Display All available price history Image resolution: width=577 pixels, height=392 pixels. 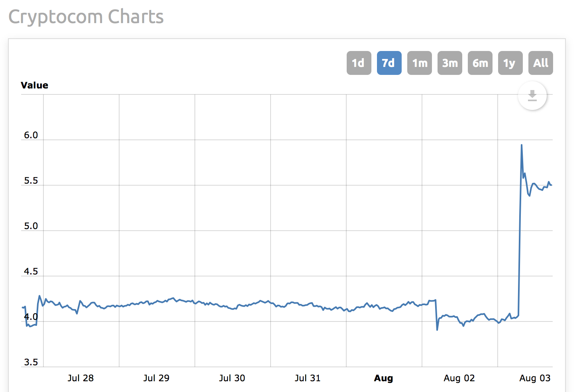click(x=540, y=63)
